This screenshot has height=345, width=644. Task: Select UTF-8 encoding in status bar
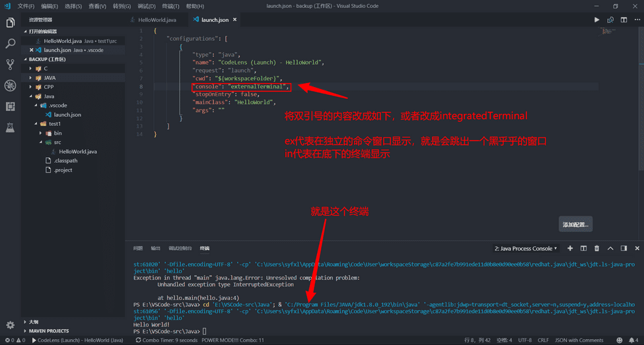point(524,340)
